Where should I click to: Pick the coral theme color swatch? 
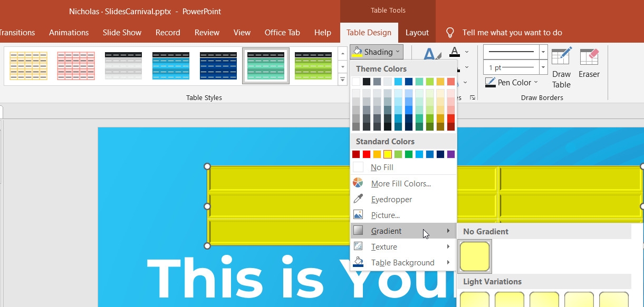click(x=451, y=82)
